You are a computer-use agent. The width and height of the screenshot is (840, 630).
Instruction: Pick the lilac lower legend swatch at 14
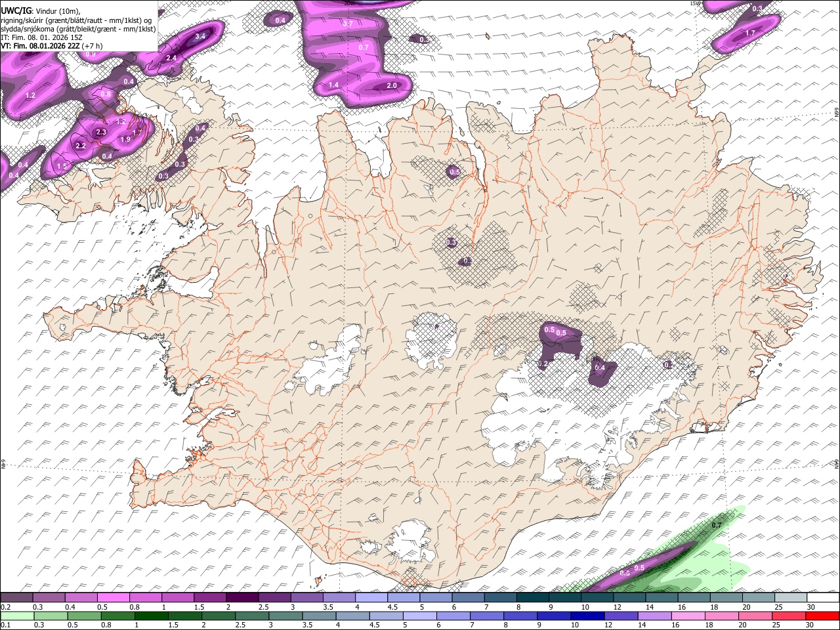655,616
